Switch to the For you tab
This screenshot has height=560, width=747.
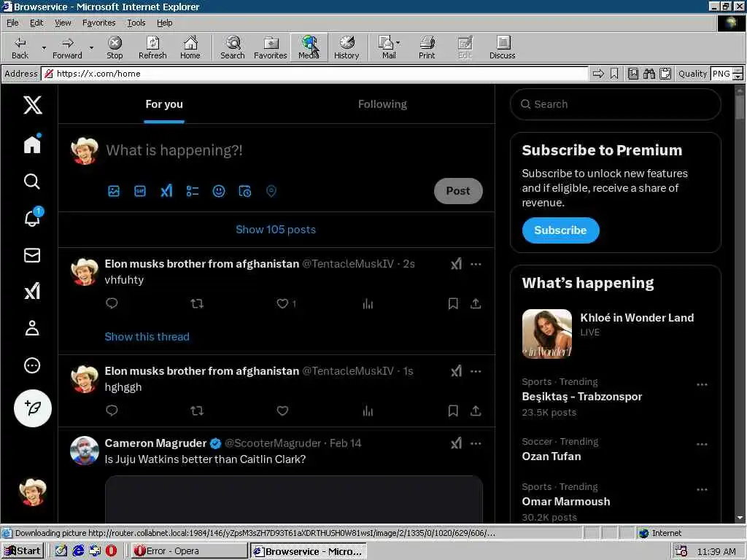pos(164,104)
